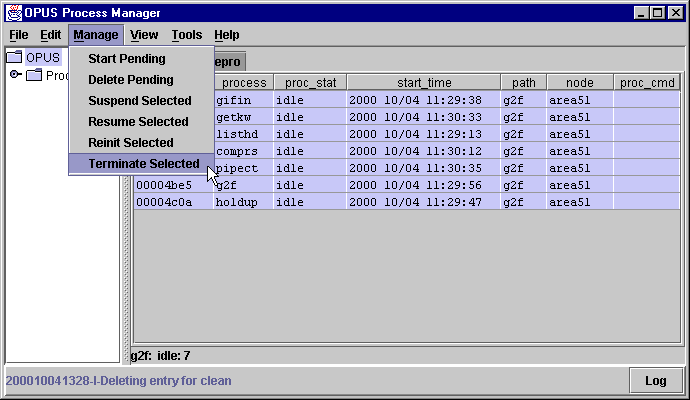Click start time 11:29:38 cell
The image size is (690, 400).
click(x=424, y=100)
